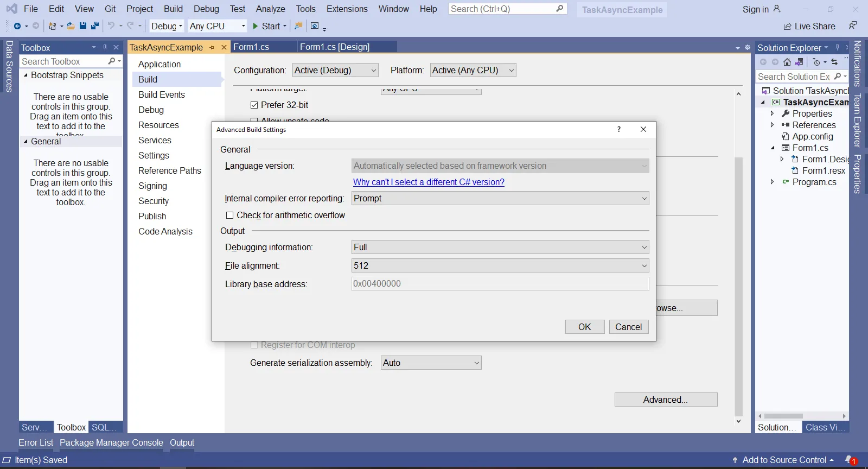Expand the Program.cs node

coord(773,182)
